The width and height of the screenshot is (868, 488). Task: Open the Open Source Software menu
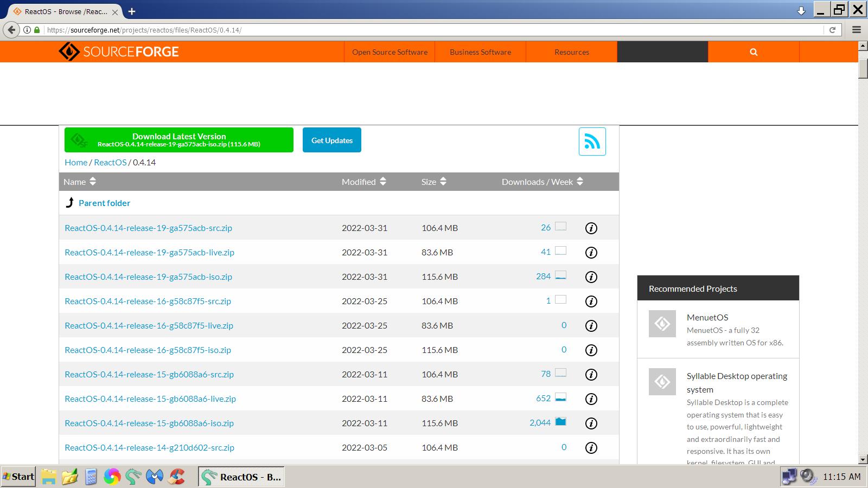coord(390,52)
